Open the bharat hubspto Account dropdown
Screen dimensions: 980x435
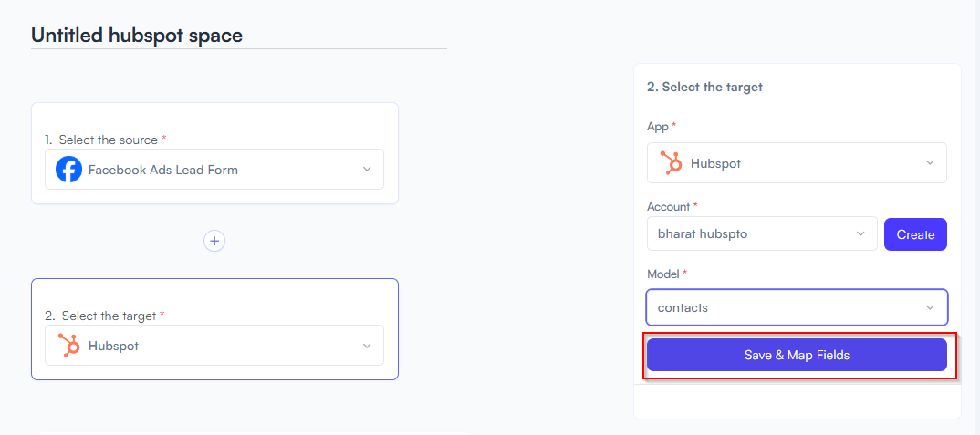pyautogui.click(x=763, y=233)
